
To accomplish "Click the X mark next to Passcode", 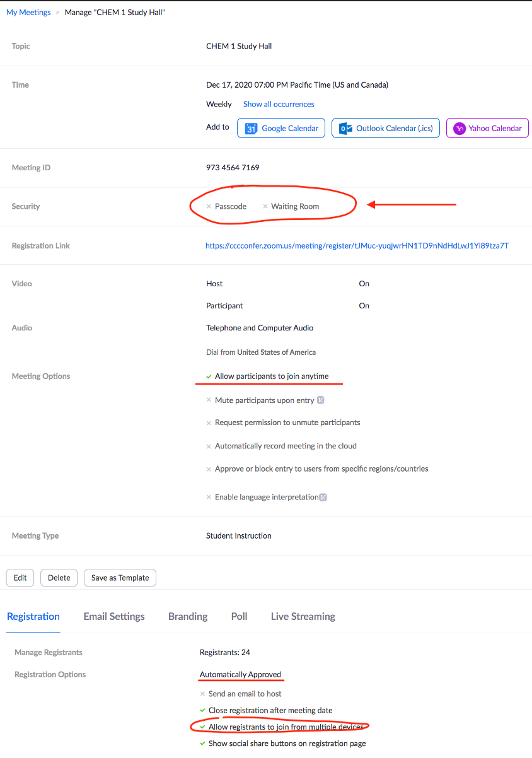I will point(209,207).
